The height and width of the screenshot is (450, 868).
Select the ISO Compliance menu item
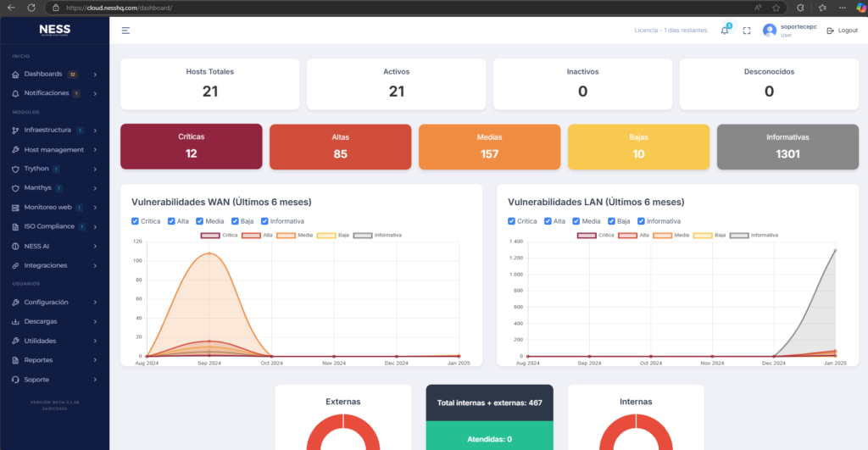pos(50,226)
